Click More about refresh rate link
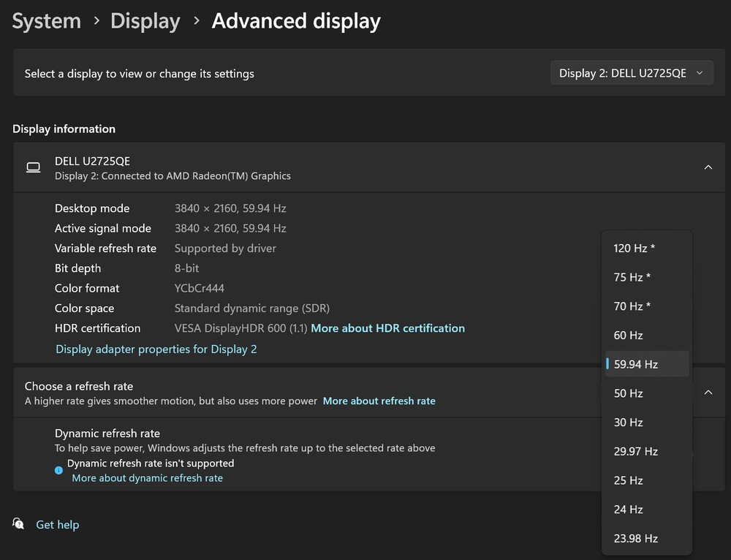This screenshot has width=731, height=560. pos(379,401)
